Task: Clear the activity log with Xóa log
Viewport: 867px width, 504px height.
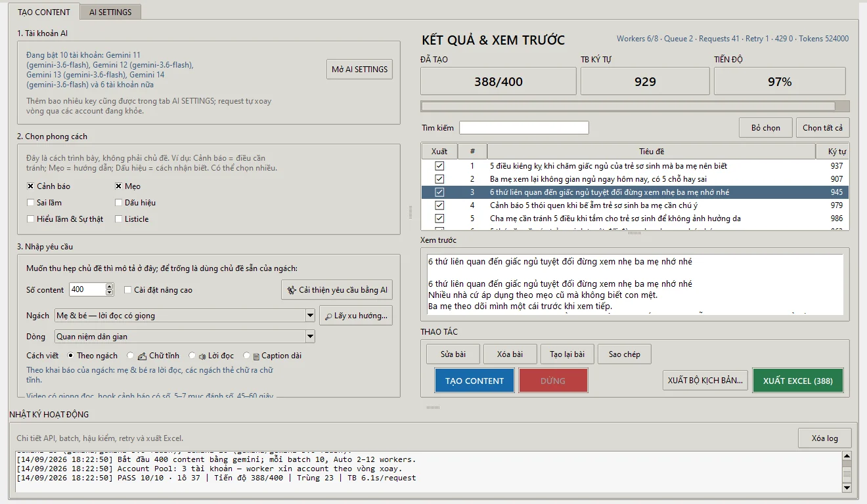Action: [x=824, y=438]
